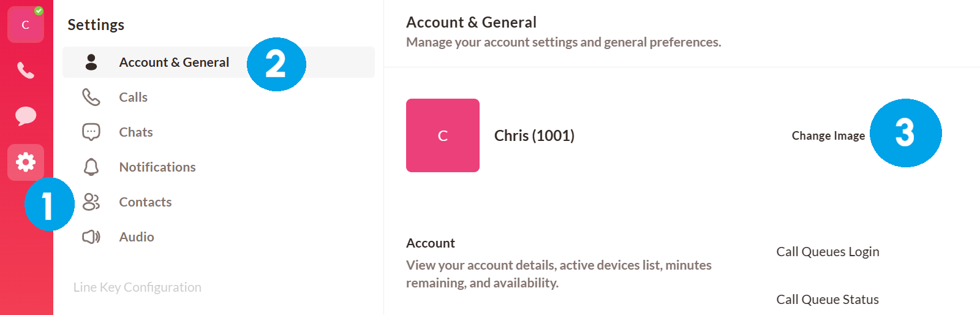The image size is (980, 315).
Task: Click the user avatar with green status
Action: click(x=26, y=25)
